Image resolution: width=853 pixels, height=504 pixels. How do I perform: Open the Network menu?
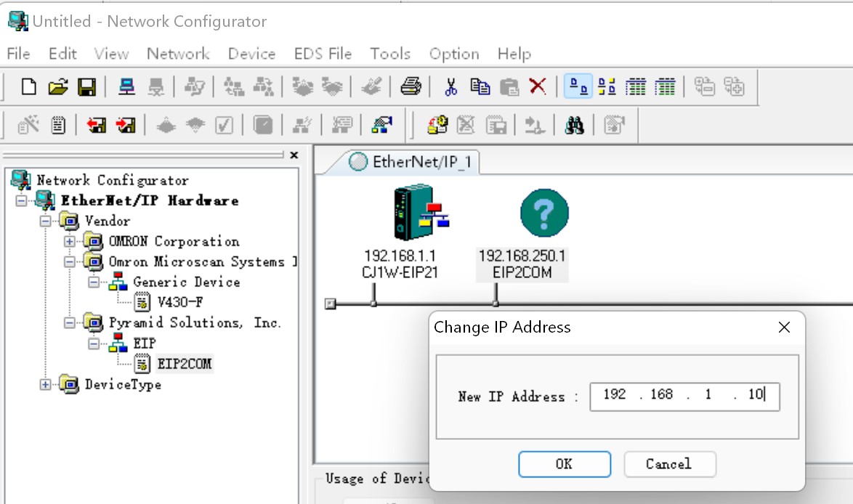[178, 54]
